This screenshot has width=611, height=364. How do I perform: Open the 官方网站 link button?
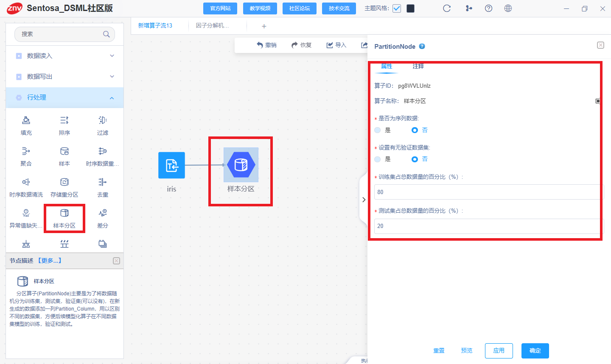[x=221, y=8]
